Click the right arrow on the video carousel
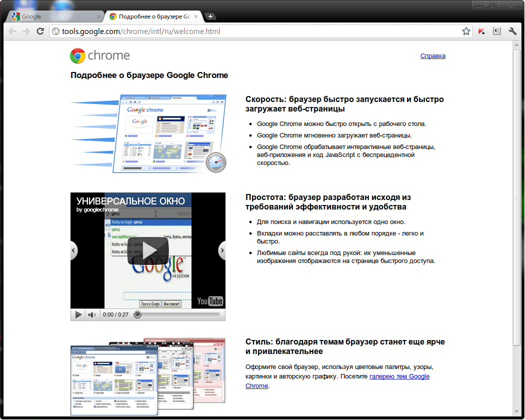525x420 pixels. (222, 250)
